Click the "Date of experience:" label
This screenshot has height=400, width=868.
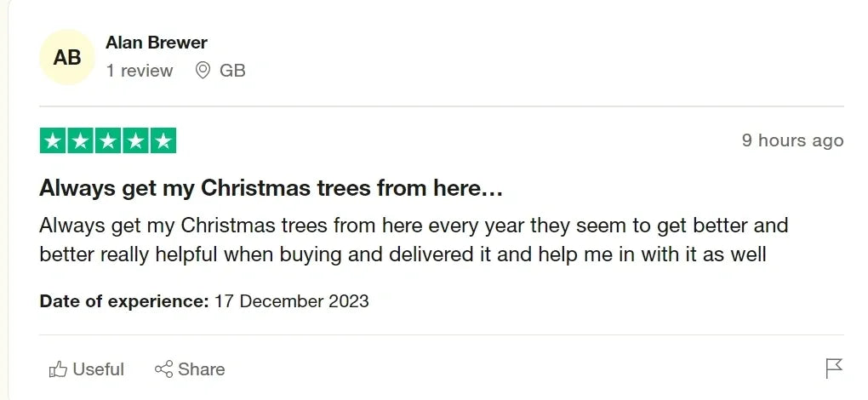(x=123, y=301)
